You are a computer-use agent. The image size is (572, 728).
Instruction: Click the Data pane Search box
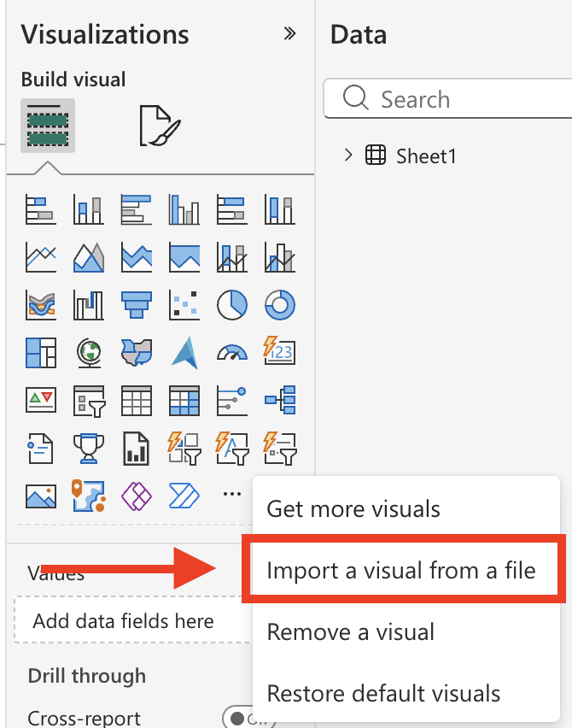click(452, 99)
